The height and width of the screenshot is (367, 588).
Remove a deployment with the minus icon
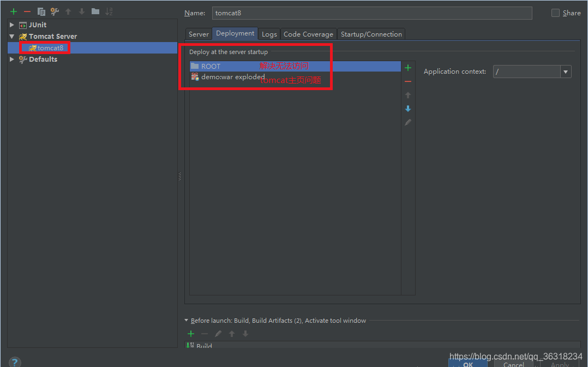coord(408,81)
